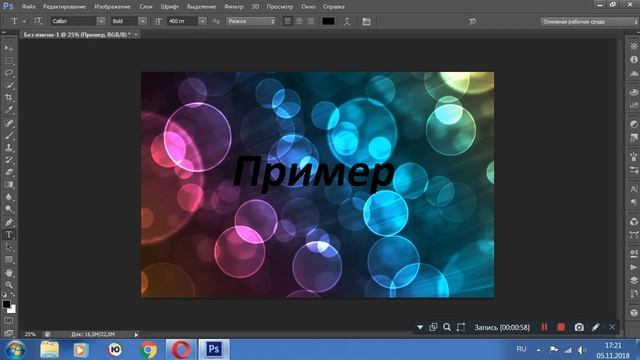
Task: Click the foreground color swatch
Action: [x=6, y=304]
